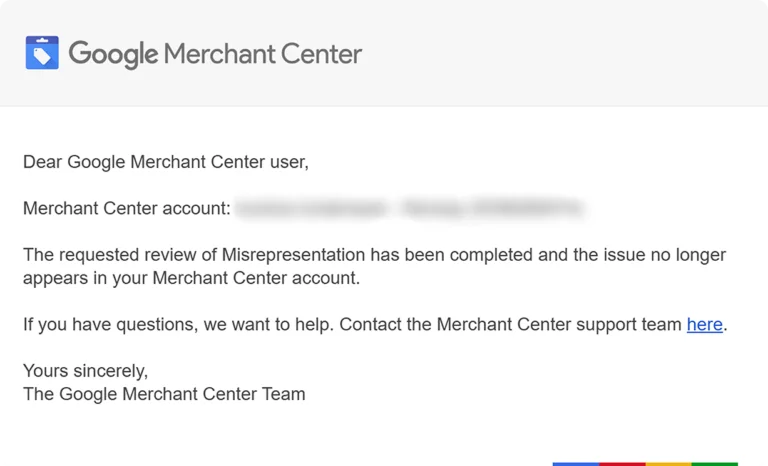Click the blue color bar in the footer

[575, 463]
